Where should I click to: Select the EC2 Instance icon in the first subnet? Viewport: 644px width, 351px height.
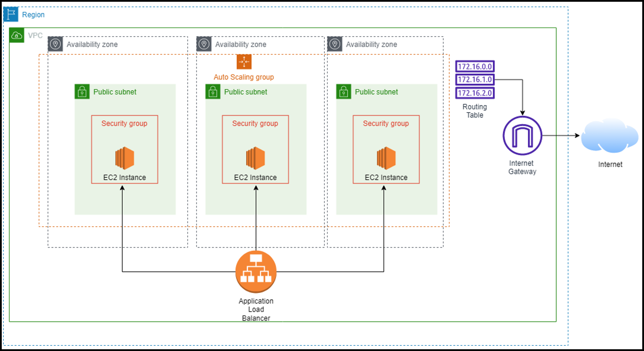[x=124, y=158]
